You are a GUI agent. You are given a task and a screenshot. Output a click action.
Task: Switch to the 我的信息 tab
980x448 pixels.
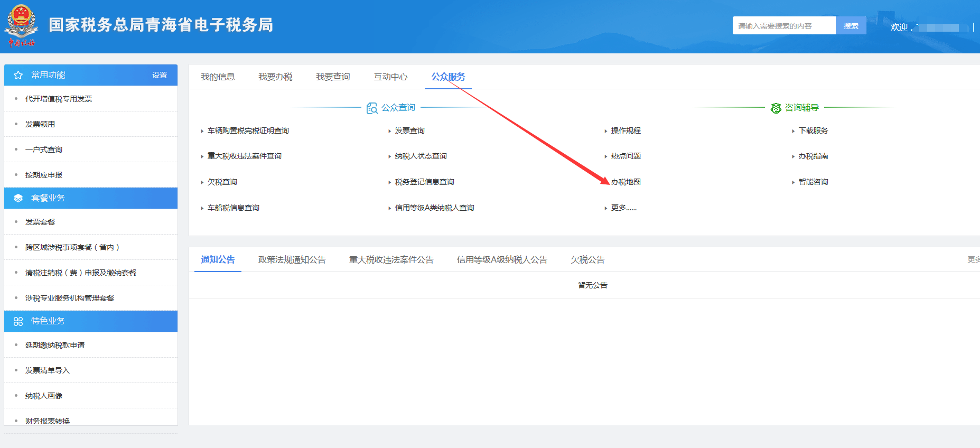click(x=218, y=77)
